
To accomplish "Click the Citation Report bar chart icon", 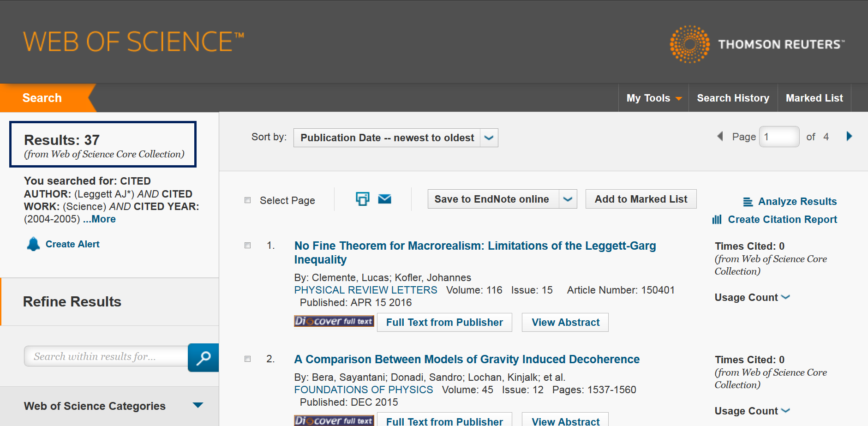I will [717, 220].
